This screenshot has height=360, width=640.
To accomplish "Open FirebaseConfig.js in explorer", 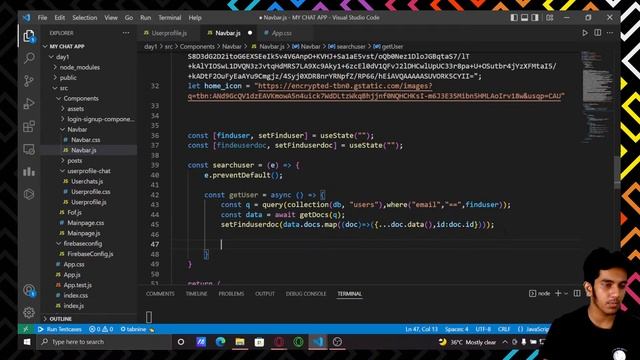I will point(89,254).
